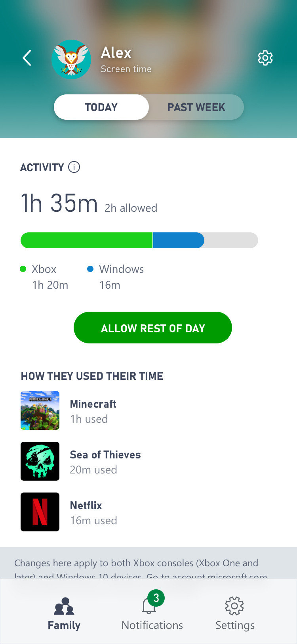
Task: Open the Netflix app thumbnail
Action: point(40,512)
